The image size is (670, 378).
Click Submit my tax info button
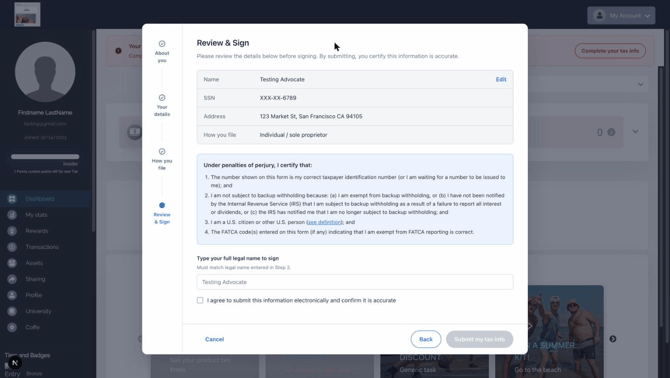coord(479,339)
